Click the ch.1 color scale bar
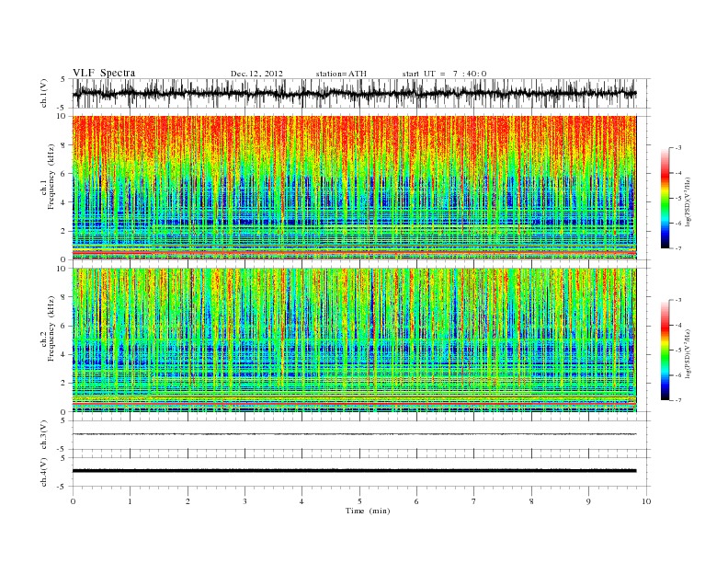This screenshot has height=563, width=728. [x=665, y=198]
